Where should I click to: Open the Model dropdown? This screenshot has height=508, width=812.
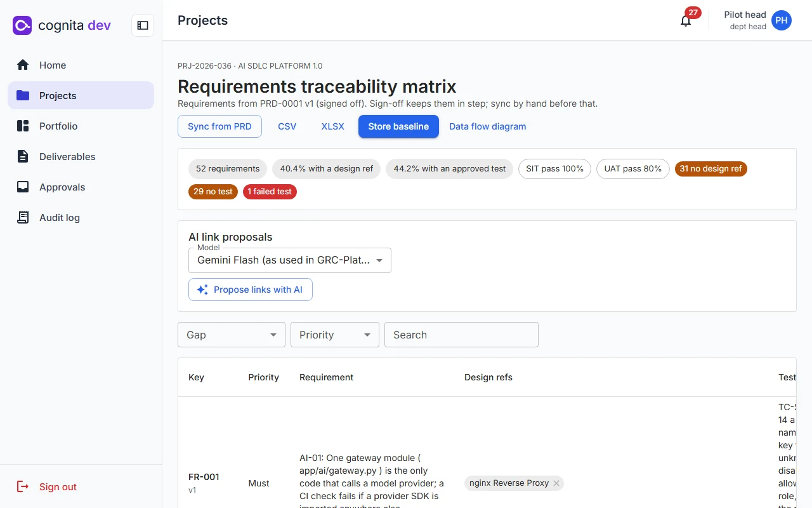[x=290, y=260]
